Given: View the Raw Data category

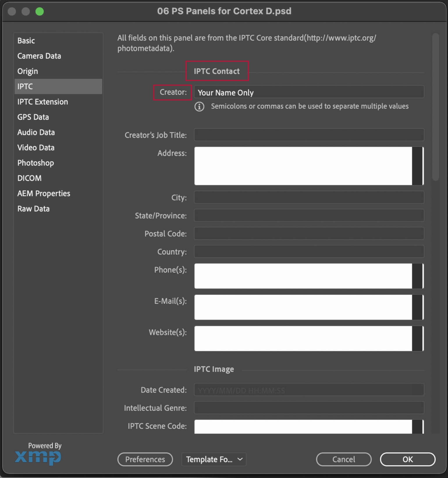Looking at the screenshot, I should coord(58,208).
